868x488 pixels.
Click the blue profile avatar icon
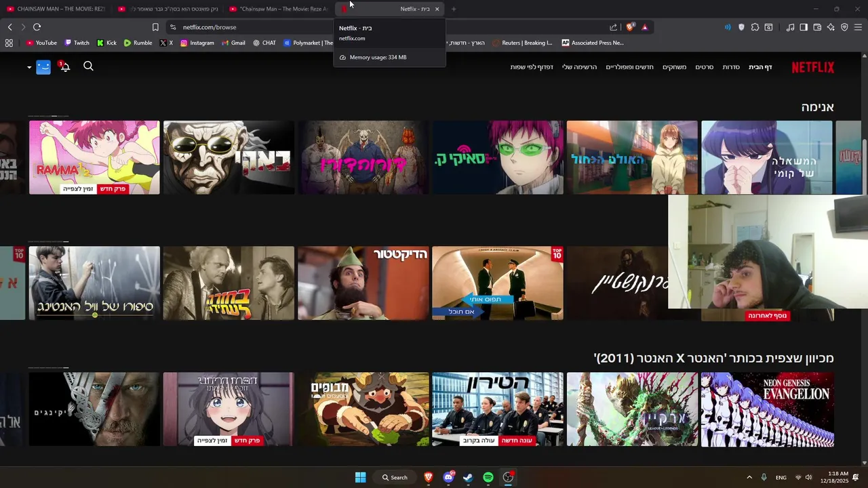click(43, 67)
